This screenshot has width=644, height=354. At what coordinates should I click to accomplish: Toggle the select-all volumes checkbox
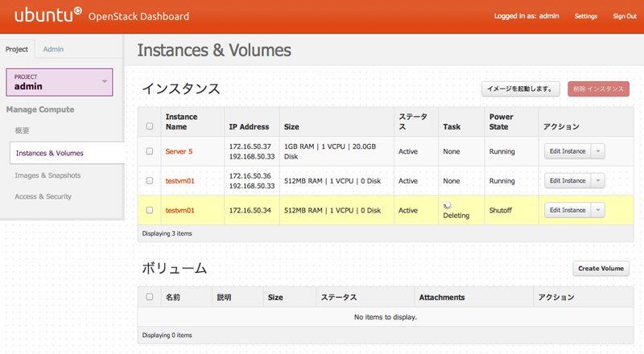[150, 297]
